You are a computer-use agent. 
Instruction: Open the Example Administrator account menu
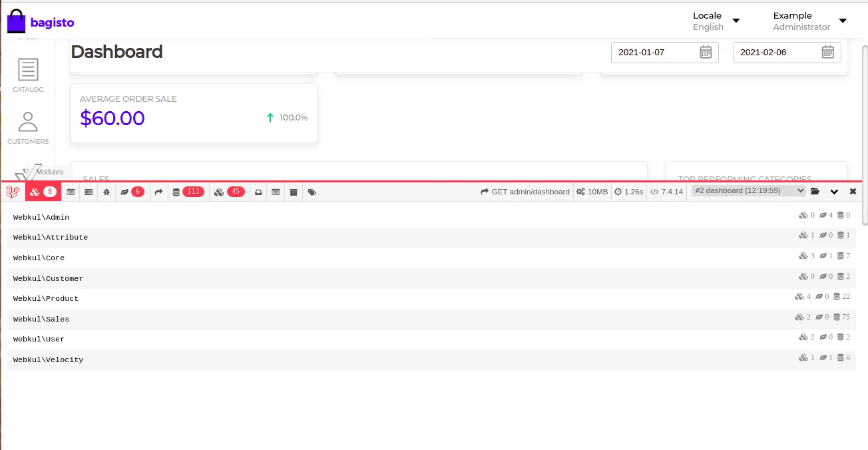[x=809, y=21]
